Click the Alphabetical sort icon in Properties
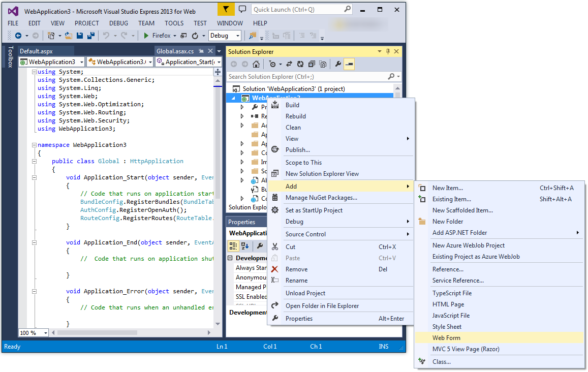This screenshot has height=372, width=588. pyautogui.click(x=245, y=246)
